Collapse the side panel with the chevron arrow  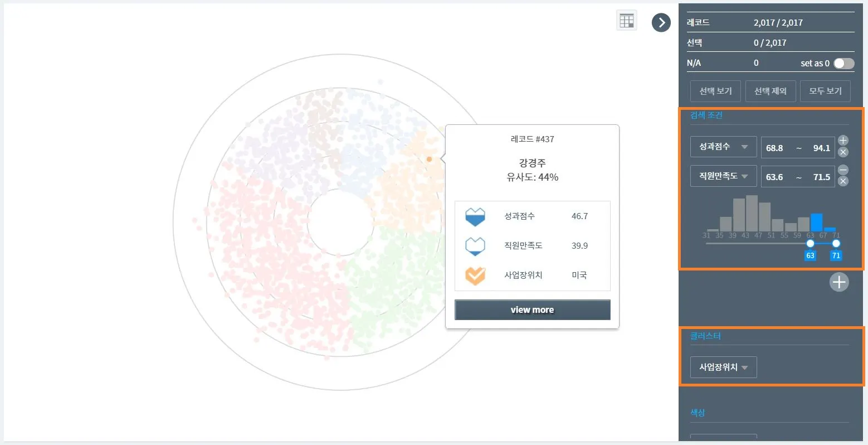click(661, 22)
